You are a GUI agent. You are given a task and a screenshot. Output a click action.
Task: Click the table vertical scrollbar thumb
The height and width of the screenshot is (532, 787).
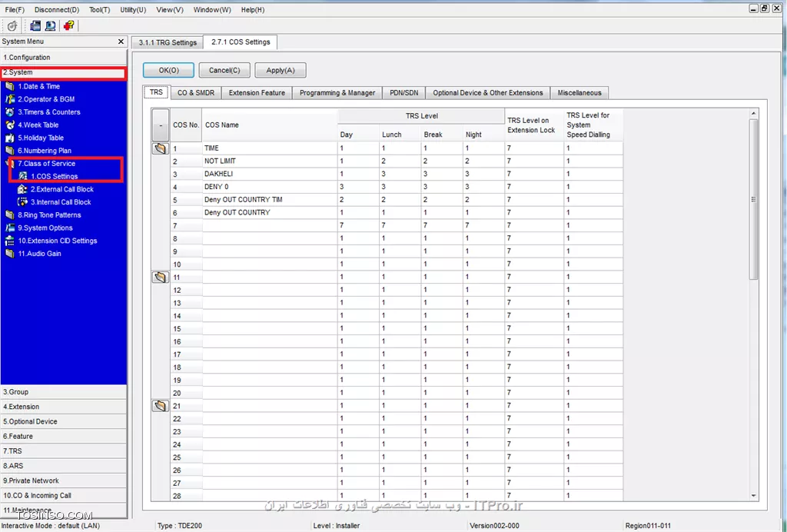point(753,199)
